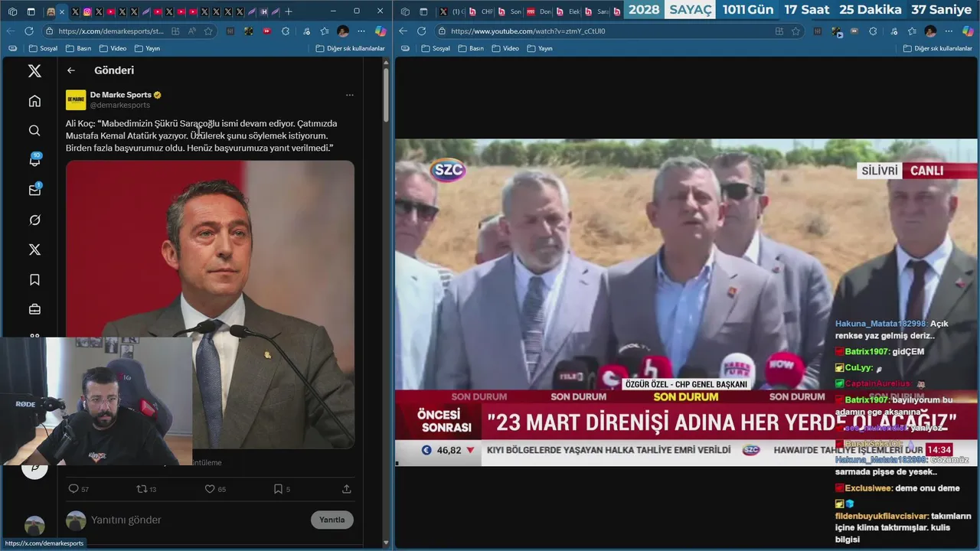Click the X page vertical scrollbar
The height and width of the screenshot is (551, 980).
[386, 94]
